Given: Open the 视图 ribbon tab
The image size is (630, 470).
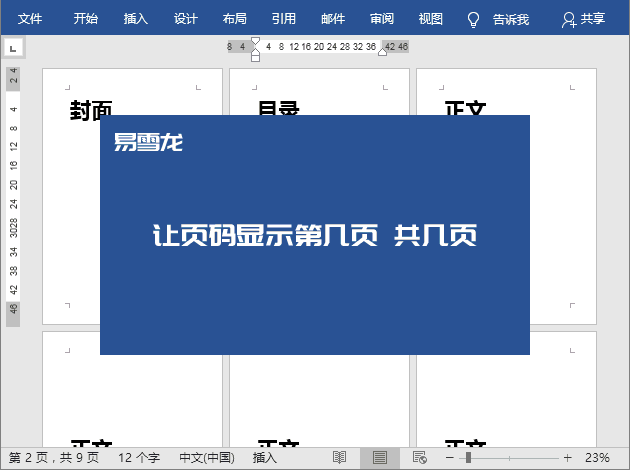Looking at the screenshot, I should 431,18.
